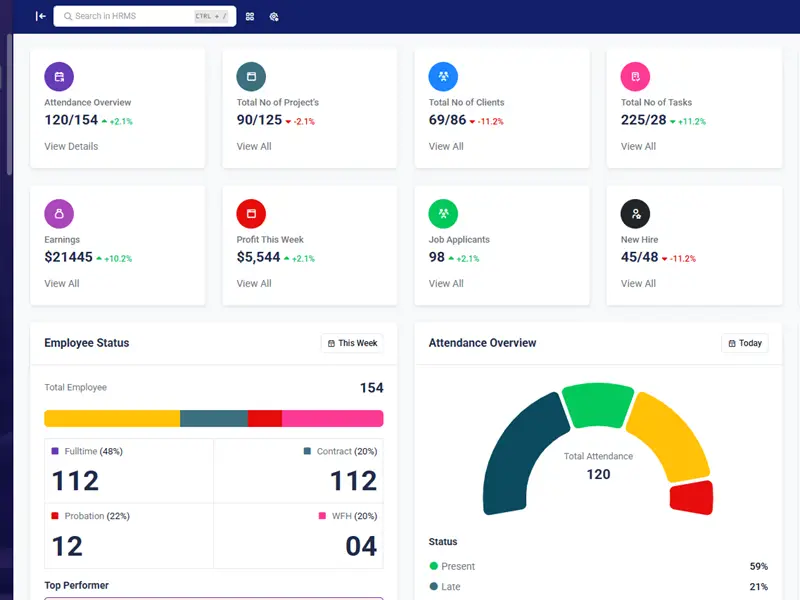Collapse the sidebar with the arrow icon
Viewport: 800px width, 600px height.
coord(40,16)
